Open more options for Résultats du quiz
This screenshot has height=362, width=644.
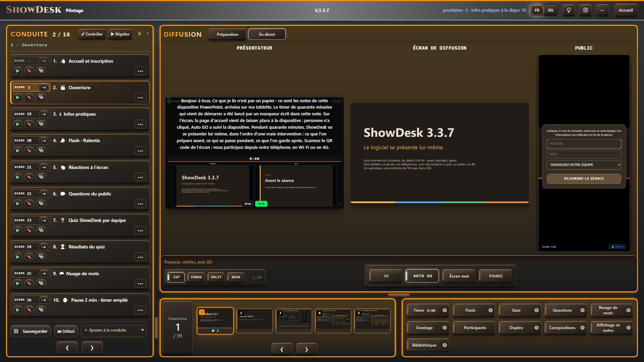coord(140,257)
